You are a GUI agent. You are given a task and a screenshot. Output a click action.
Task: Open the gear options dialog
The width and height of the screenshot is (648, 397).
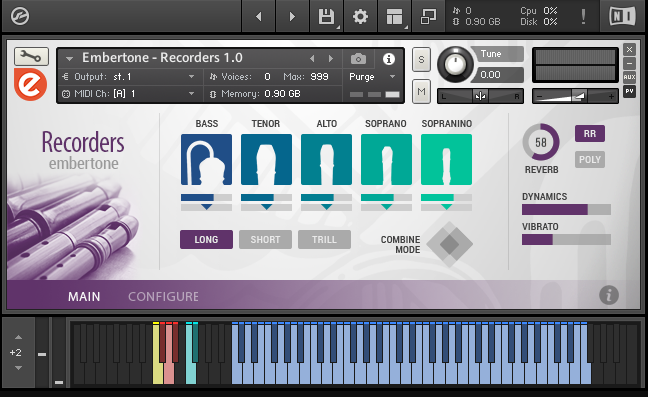360,17
